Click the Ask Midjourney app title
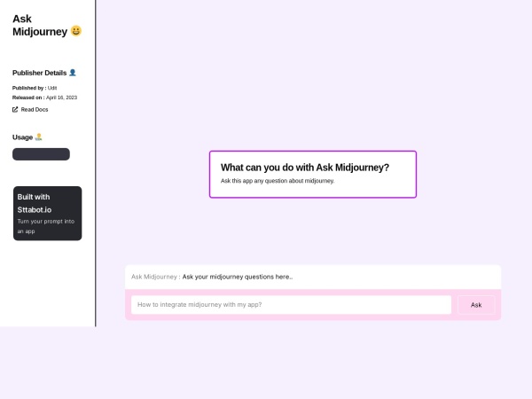The width and height of the screenshot is (532, 399). point(40,25)
